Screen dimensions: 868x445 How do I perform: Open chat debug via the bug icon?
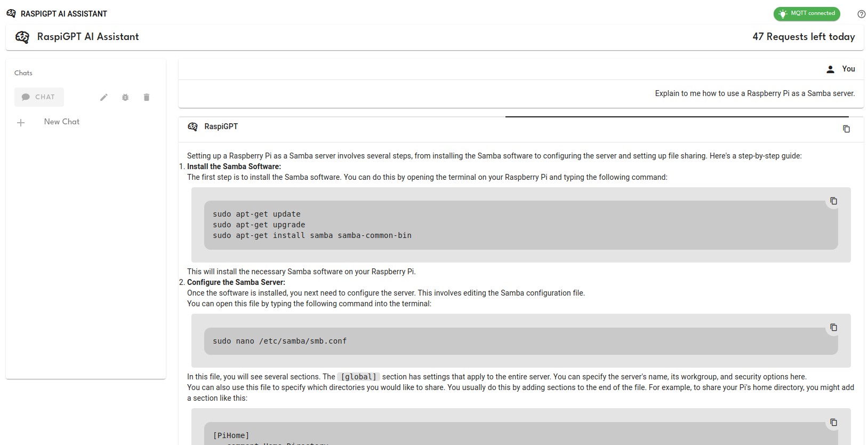point(125,97)
